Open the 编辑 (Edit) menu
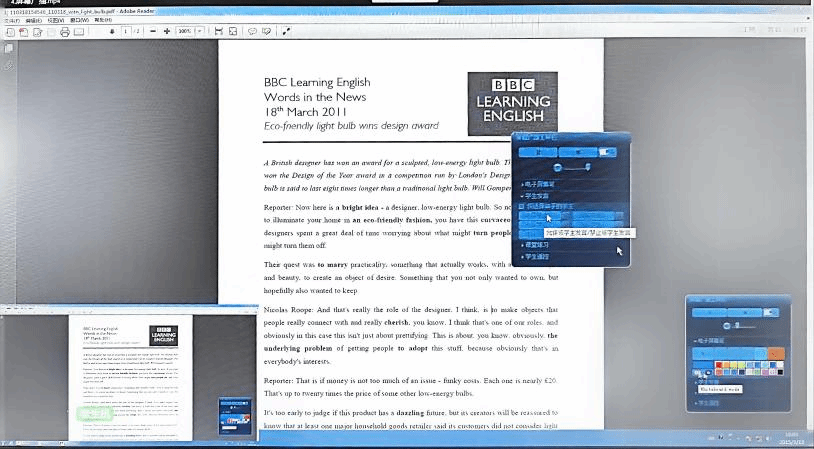Screen dimensions: 814x449 click(x=33, y=19)
